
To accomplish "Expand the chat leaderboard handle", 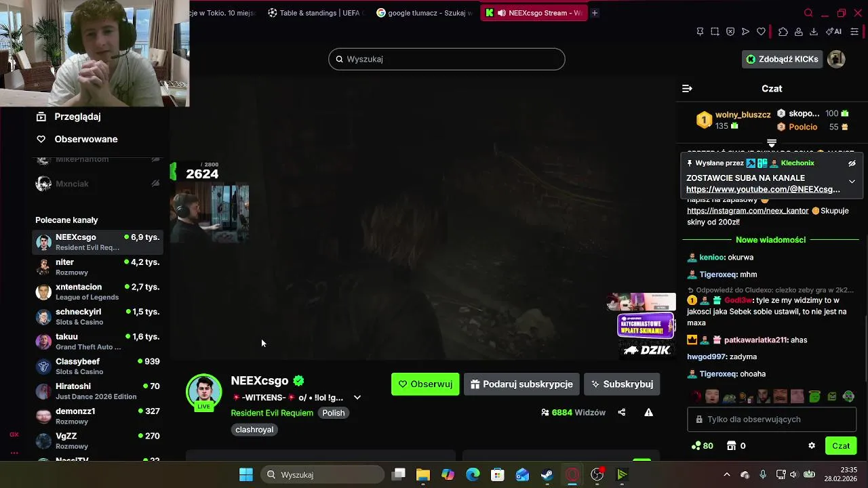I will tap(772, 143).
